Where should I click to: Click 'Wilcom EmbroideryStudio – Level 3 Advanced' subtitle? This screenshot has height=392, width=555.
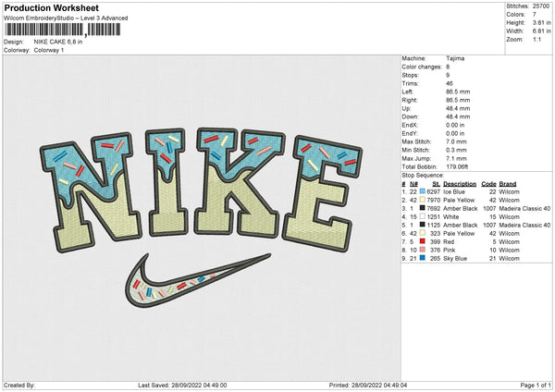pos(66,18)
